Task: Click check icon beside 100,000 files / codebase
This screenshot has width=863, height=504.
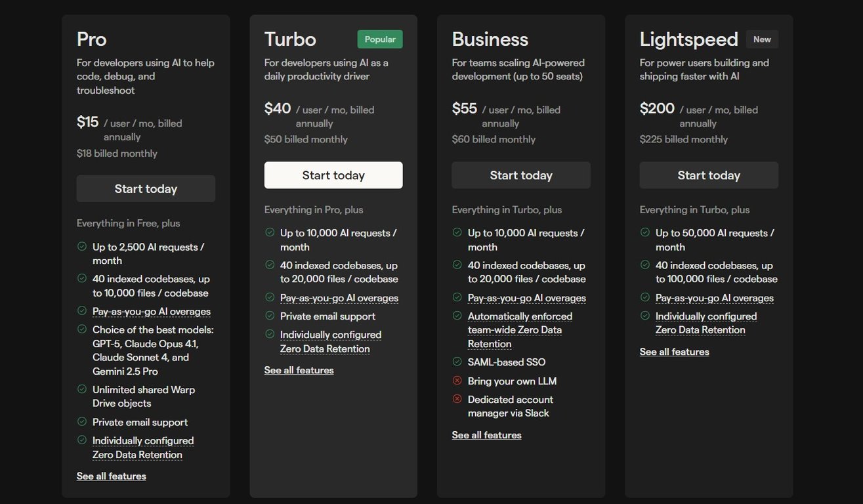Action: click(x=645, y=265)
